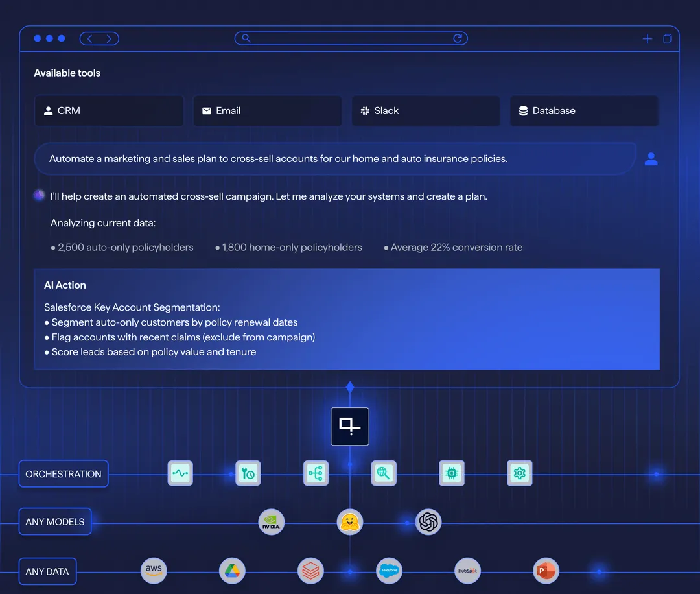Click the HubSpot icon

pyautogui.click(x=467, y=570)
